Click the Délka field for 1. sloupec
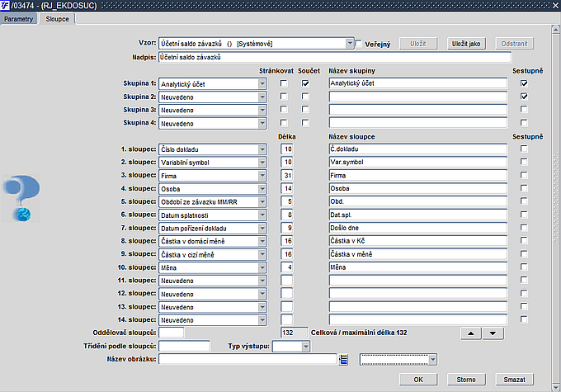Image resolution: width=561 pixels, height=392 pixels. tap(287, 149)
